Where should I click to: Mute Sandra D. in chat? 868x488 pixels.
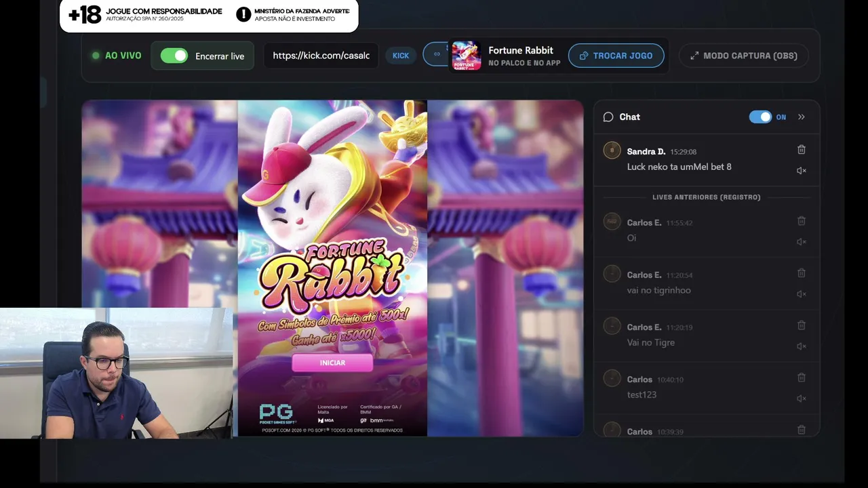point(801,171)
